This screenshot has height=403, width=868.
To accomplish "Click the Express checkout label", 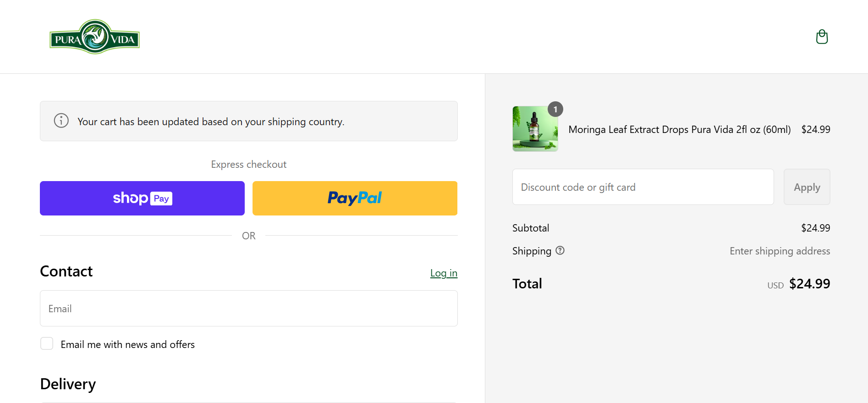I will coord(249,164).
